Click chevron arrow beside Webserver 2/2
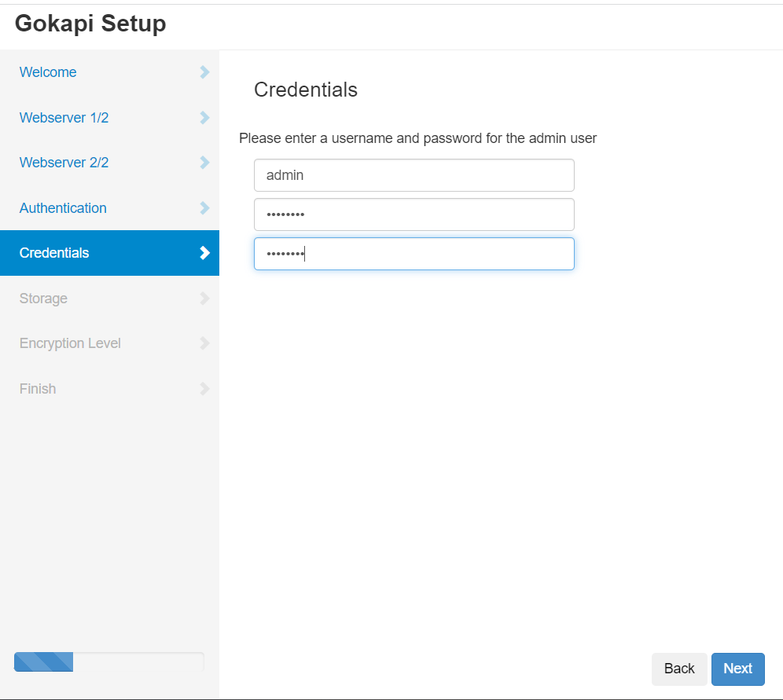 click(x=204, y=163)
